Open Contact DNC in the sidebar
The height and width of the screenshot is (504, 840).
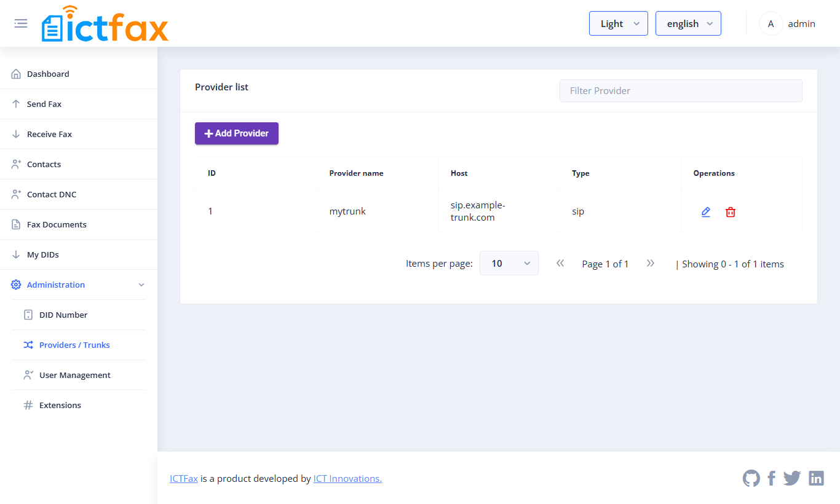79,194
